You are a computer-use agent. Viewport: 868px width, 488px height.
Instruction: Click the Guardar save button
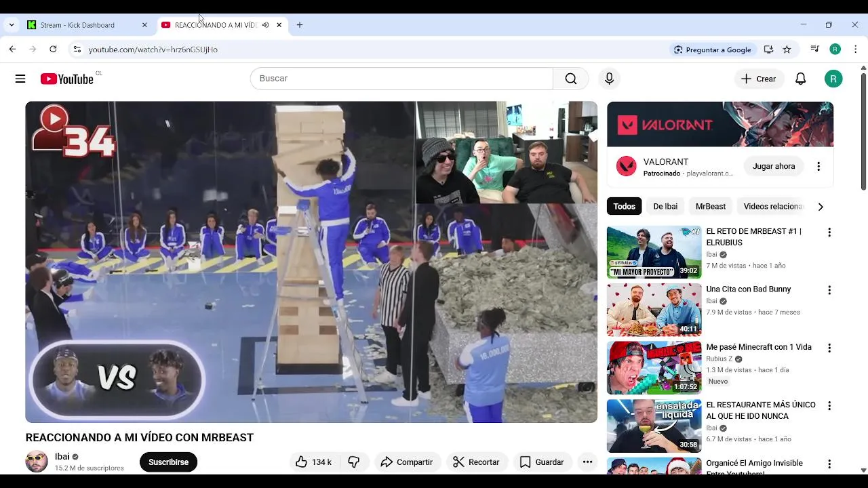[542, 462]
